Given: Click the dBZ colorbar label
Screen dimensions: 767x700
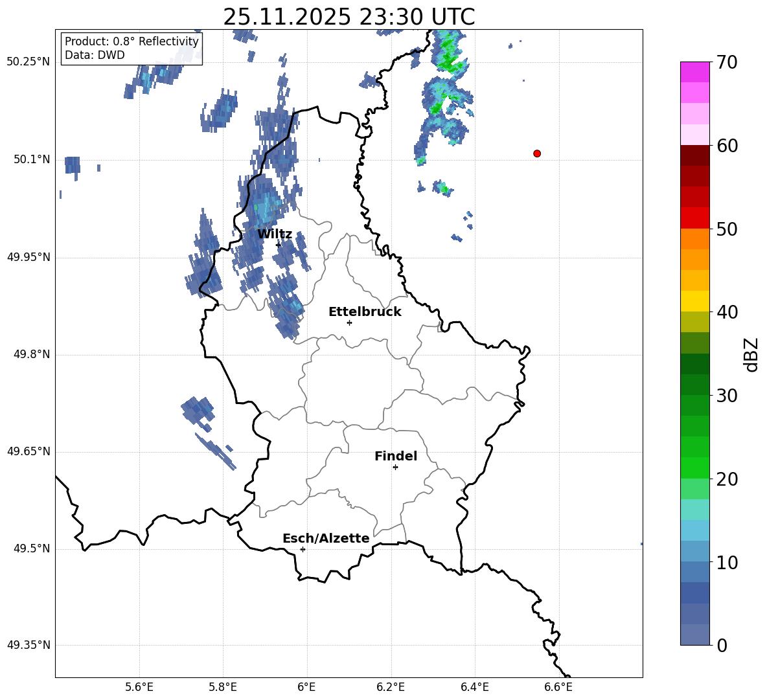Looking at the screenshot, I should [751, 354].
